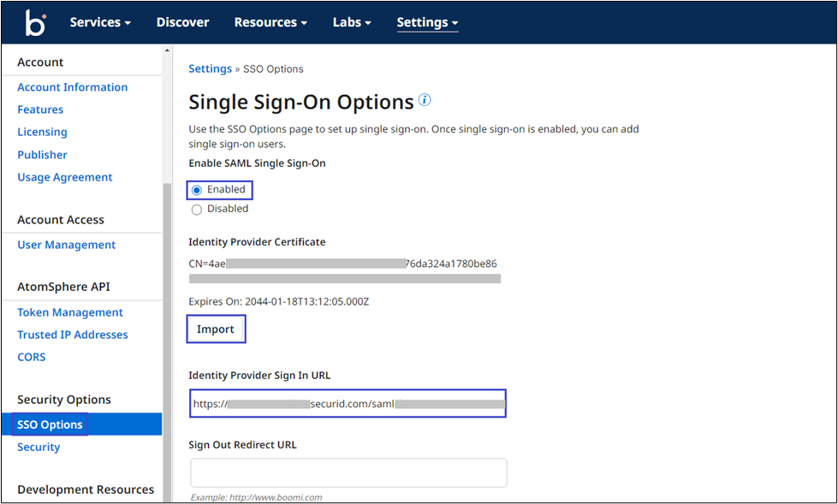Open the Licensing page
This screenshot has width=838, height=504.
pyautogui.click(x=42, y=132)
